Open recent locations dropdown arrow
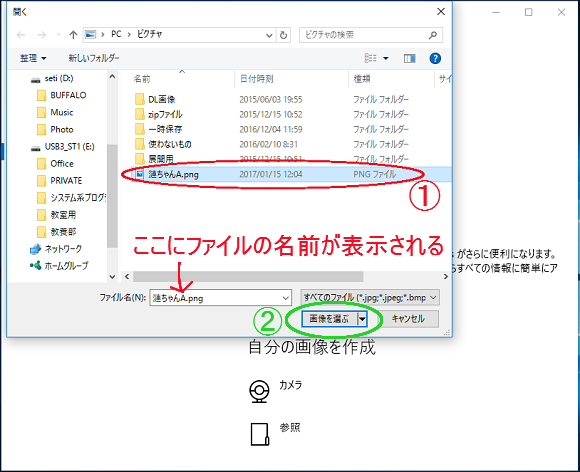The height and width of the screenshot is (472, 580). 58,35
